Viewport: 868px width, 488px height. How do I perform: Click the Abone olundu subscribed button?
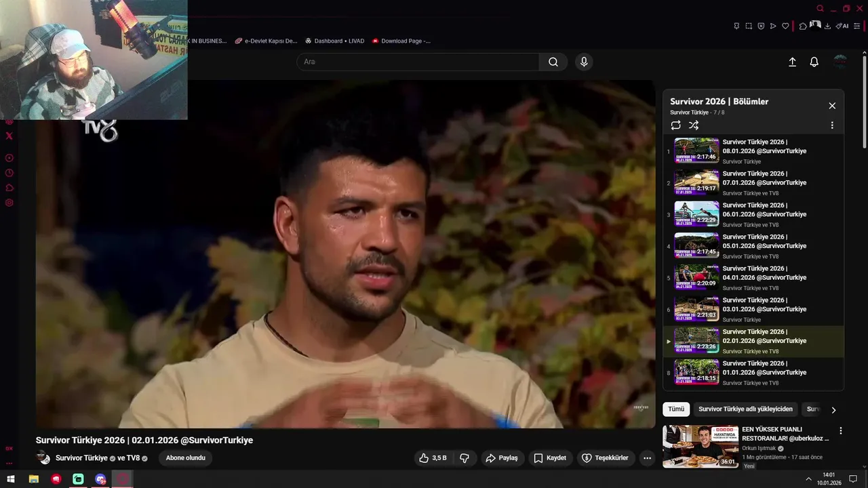point(186,458)
